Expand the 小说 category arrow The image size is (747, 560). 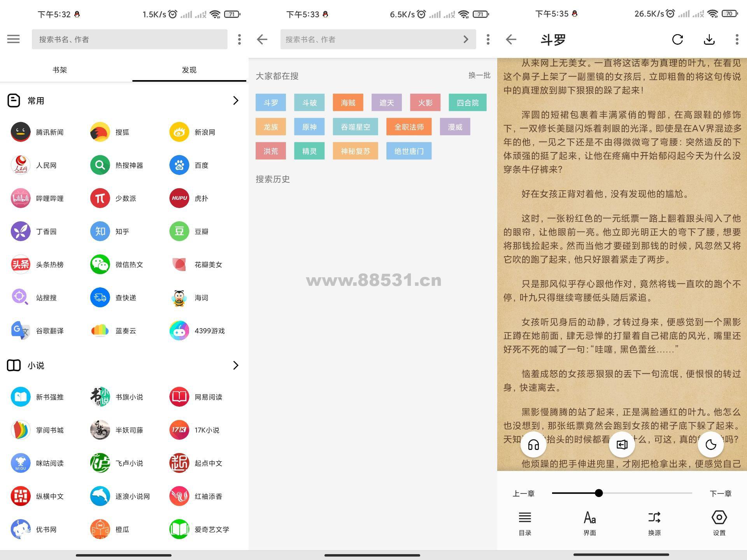235,366
